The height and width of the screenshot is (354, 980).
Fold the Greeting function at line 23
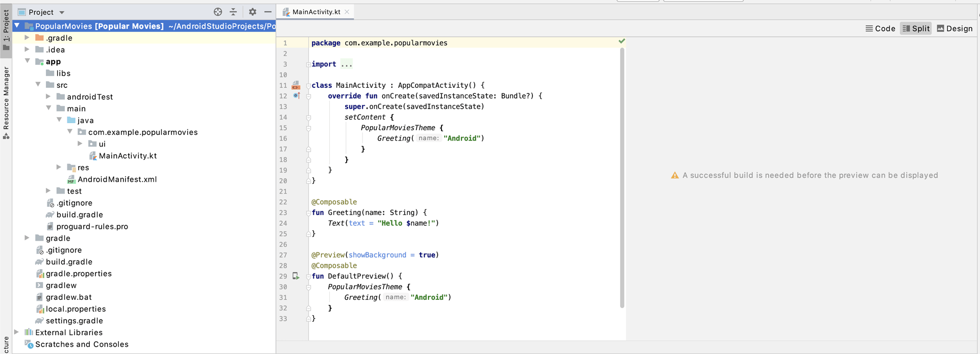pyautogui.click(x=308, y=213)
